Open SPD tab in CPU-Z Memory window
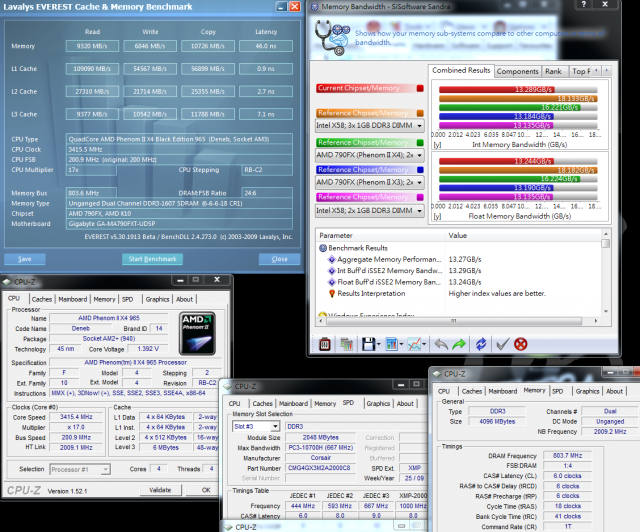 [558, 391]
